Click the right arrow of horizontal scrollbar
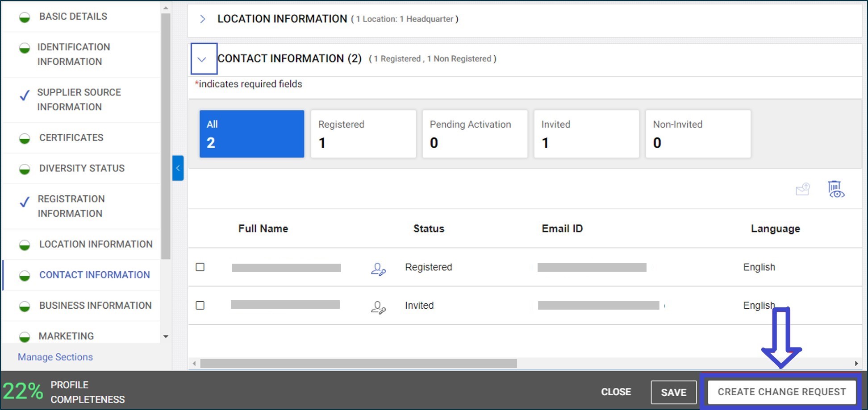The width and height of the screenshot is (868, 410). pyautogui.click(x=856, y=364)
